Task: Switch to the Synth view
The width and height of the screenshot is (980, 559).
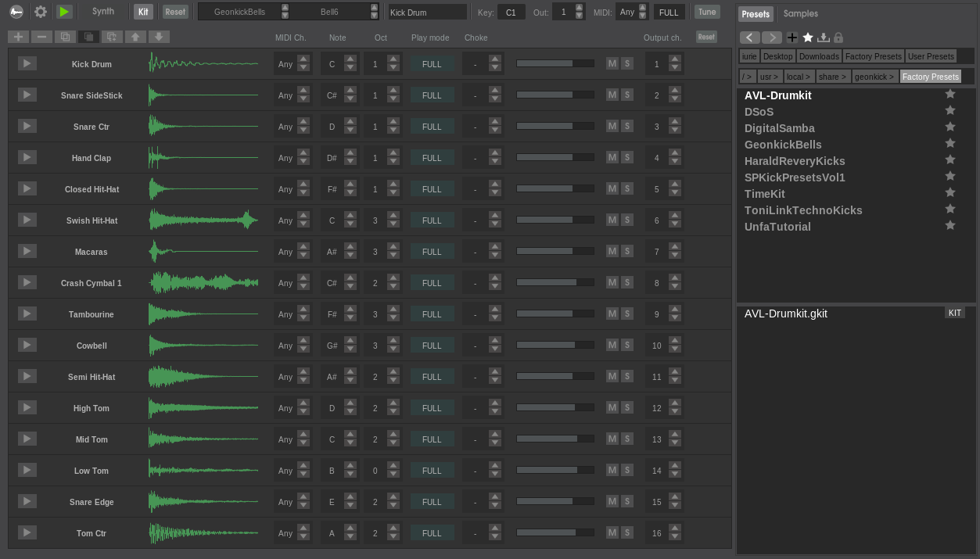Action: click(103, 12)
